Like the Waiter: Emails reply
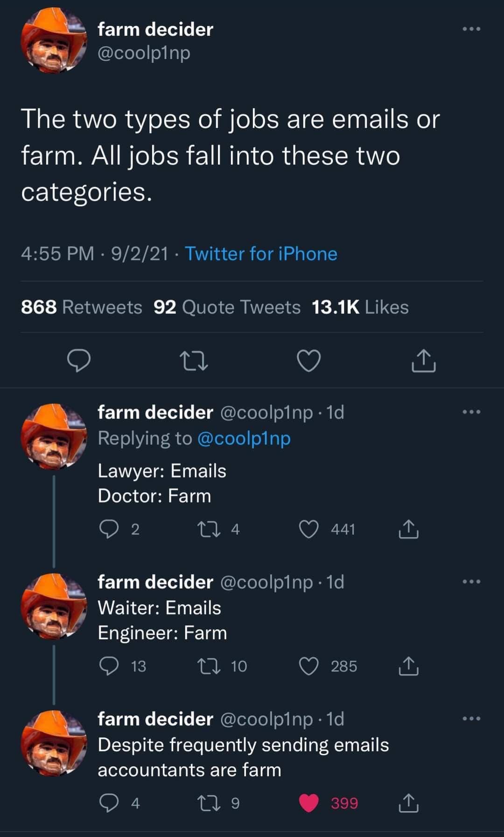The width and height of the screenshot is (504, 837). pyautogui.click(x=310, y=665)
